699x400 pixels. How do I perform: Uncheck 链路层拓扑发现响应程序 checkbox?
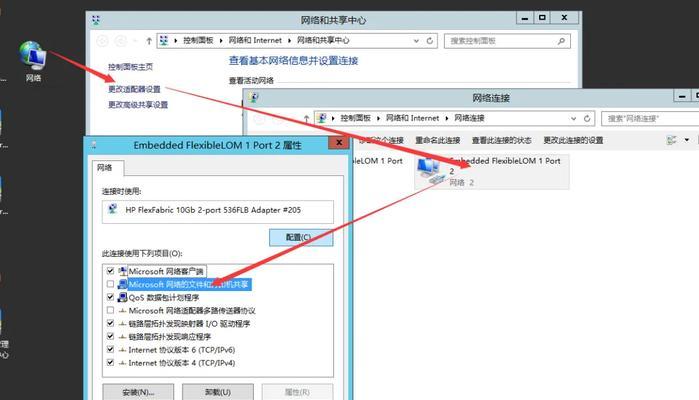[x=110, y=336]
